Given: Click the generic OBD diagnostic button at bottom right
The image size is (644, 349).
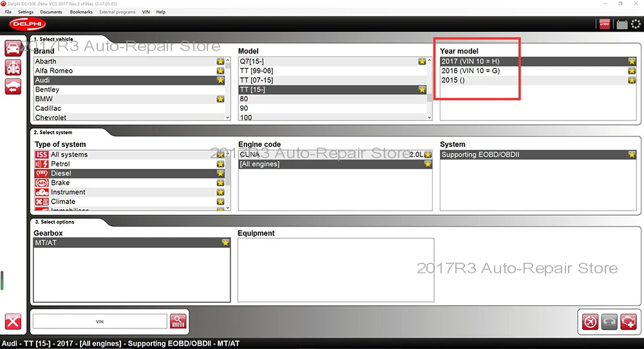Looking at the screenshot, I should pos(590,321).
